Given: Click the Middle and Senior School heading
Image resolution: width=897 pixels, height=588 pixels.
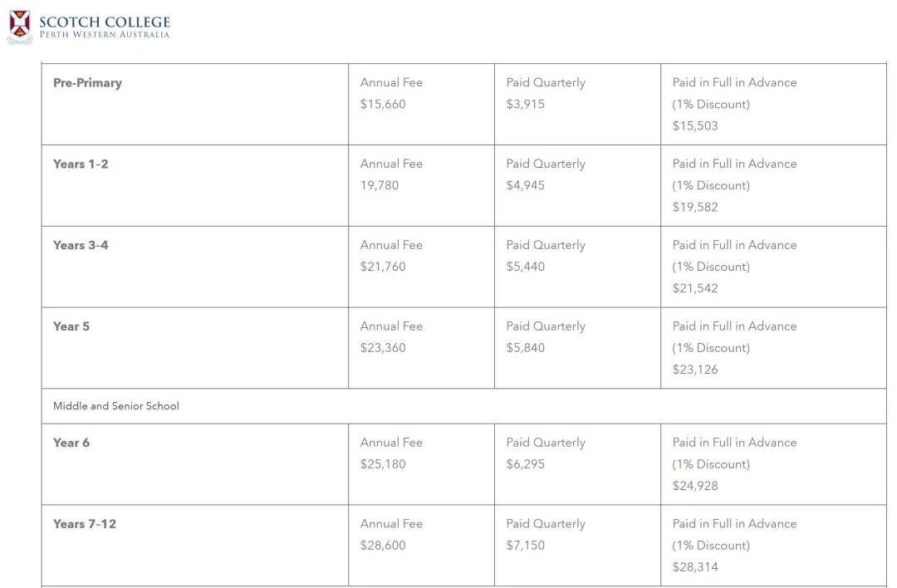Looking at the screenshot, I should click(x=116, y=405).
